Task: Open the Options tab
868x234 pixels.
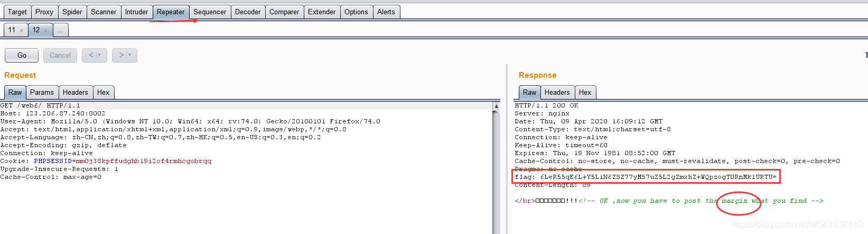Action: [x=356, y=12]
